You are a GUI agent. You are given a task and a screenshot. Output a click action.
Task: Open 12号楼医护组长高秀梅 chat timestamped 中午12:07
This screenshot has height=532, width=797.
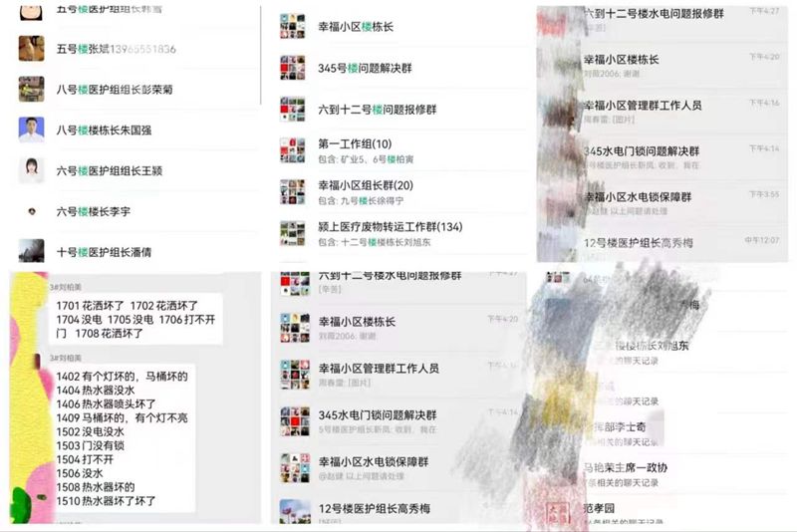[x=663, y=243]
